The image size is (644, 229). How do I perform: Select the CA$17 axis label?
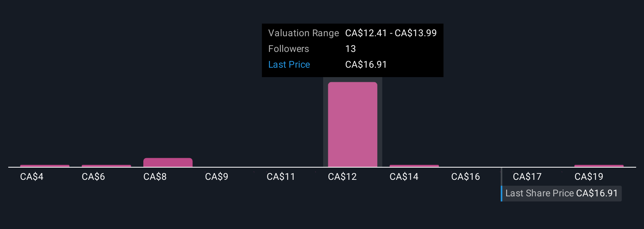tap(527, 177)
